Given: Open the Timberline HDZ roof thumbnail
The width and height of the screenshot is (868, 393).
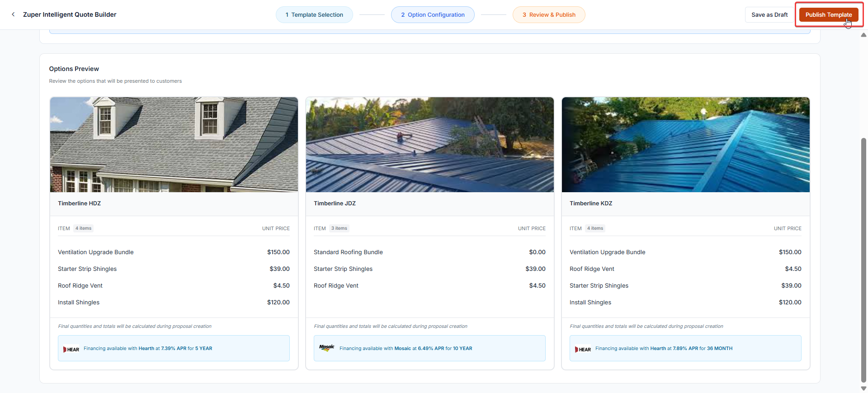Looking at the screenshot, I should (174, 145).
